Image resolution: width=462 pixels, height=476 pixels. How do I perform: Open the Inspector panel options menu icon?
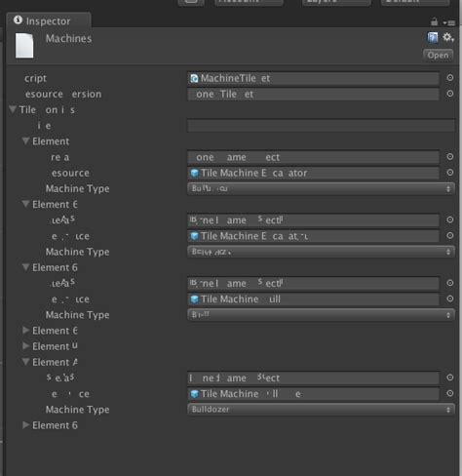[x=448, y=22]
